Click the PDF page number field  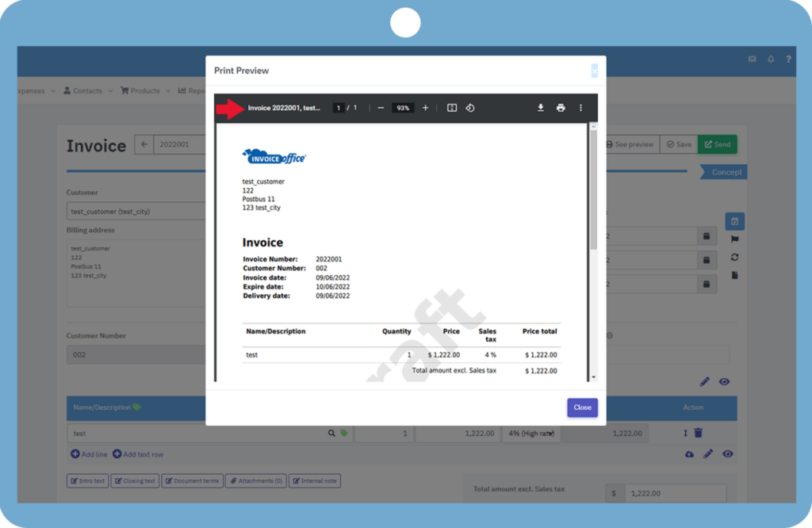338,108
